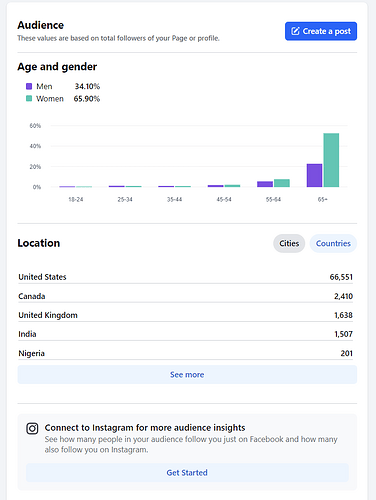The height and width of the screenshot is (500, 376).
Task: Click the men 55-64 bar
Action: (x=265, y=184)
